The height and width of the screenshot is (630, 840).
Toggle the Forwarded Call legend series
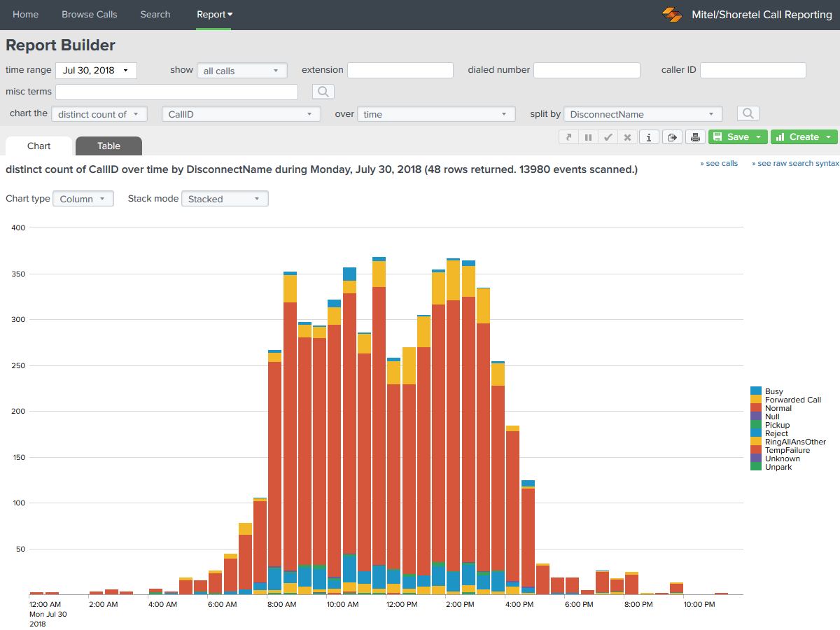pos(792,400)
